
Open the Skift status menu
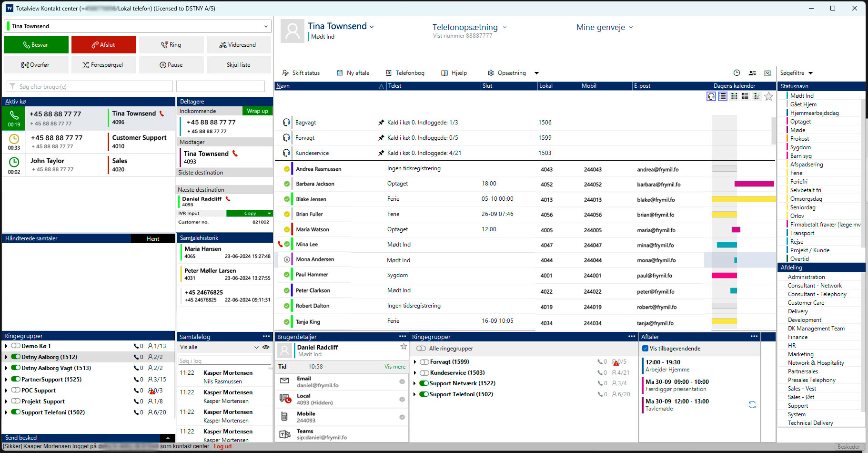coord(301,73)
